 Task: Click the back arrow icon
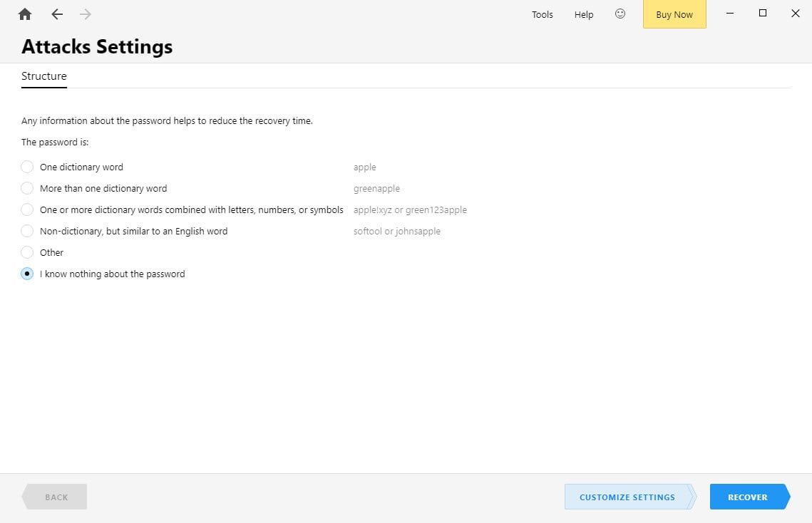click(57, 14)
